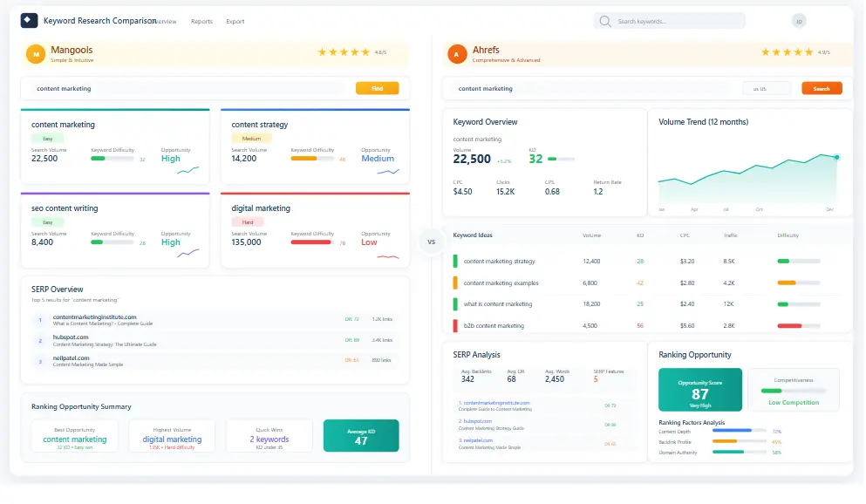Viewport: 866px width, 504px height.
Task: Click the Ahrefs brand icon
Action: tap(457, 54)
